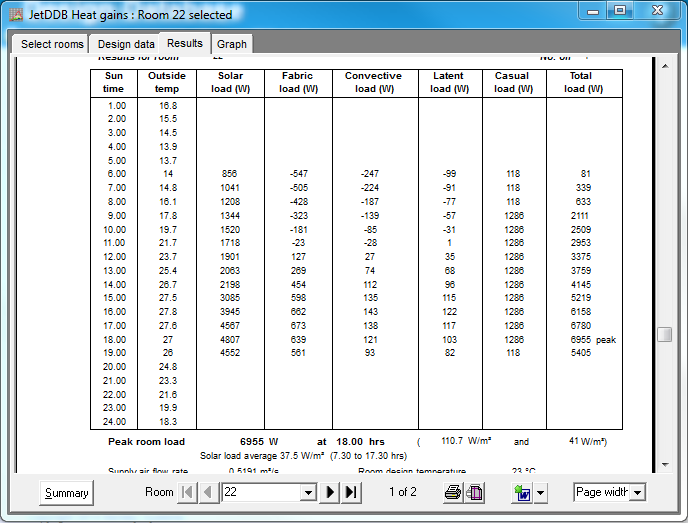The height and width of the screenshot is (523, 688).
Task: Click Solar load value 4807
Action: tap(230, 340)
